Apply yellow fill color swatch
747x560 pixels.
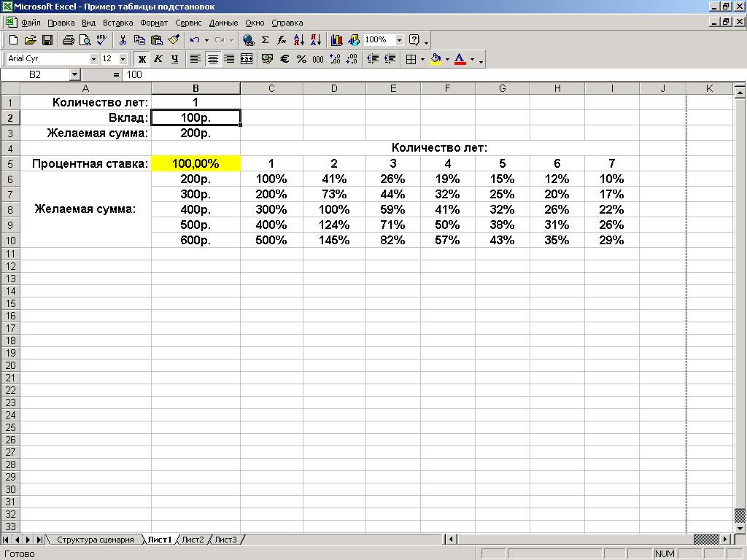click(436, 59)
